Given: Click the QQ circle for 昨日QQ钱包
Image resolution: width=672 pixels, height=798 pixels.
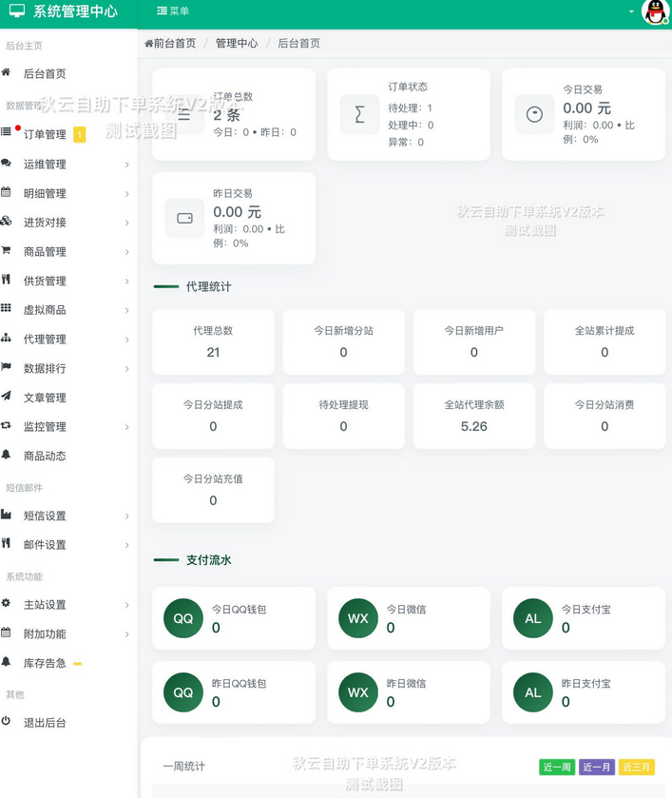Looking at the screenshot, I should point(183,692).
